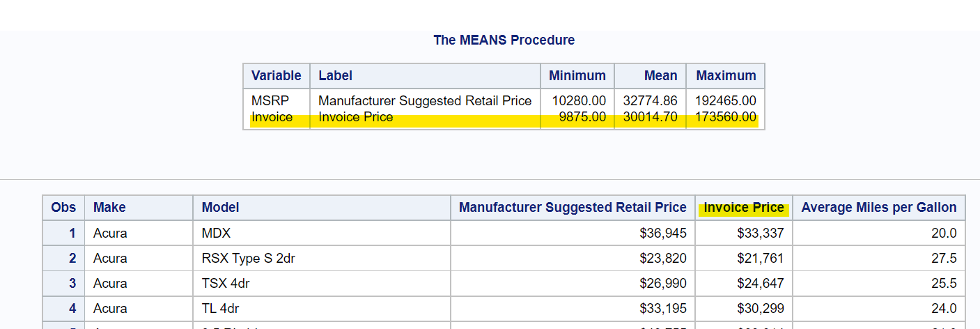
Task: Select the Minimum column header
Action: coord(577,75)
